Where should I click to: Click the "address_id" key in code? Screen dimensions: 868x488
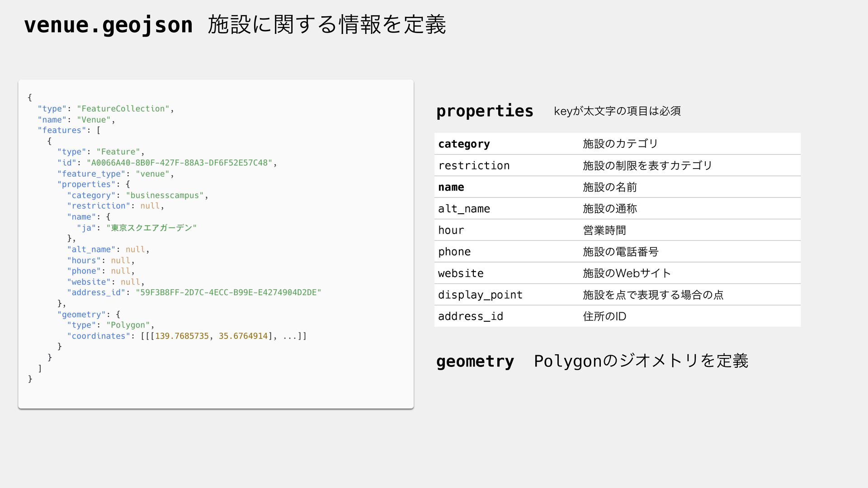pyautogui.click(x=96, y=293)
